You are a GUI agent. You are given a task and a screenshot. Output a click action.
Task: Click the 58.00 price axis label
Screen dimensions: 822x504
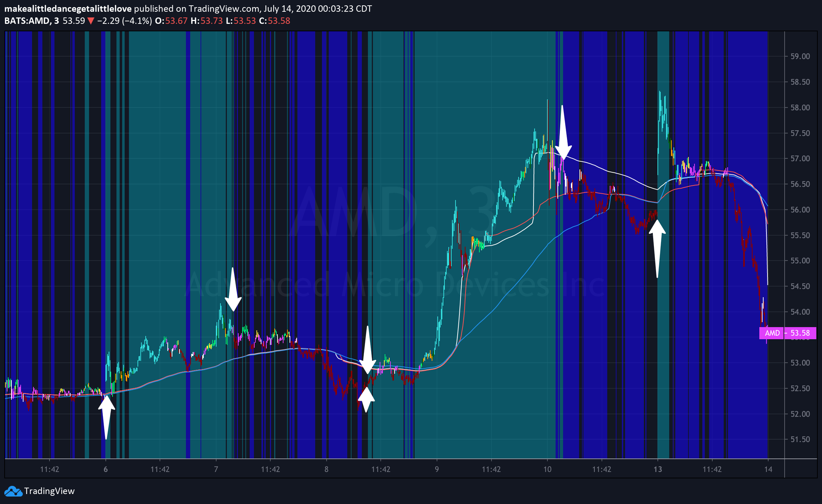800,107
